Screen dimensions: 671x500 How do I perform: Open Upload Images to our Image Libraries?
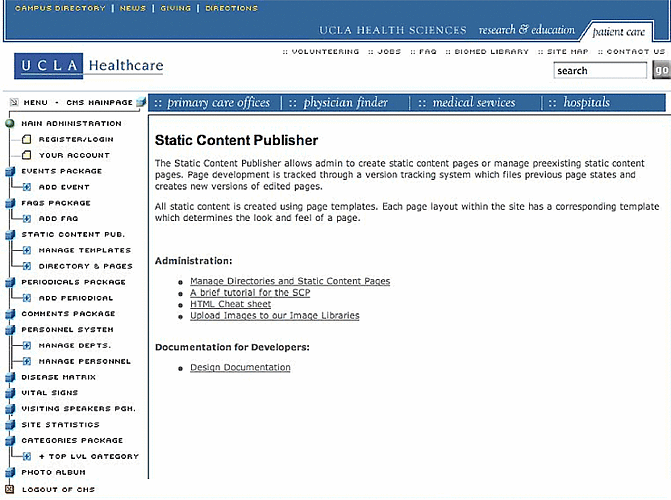click(275, 316)
